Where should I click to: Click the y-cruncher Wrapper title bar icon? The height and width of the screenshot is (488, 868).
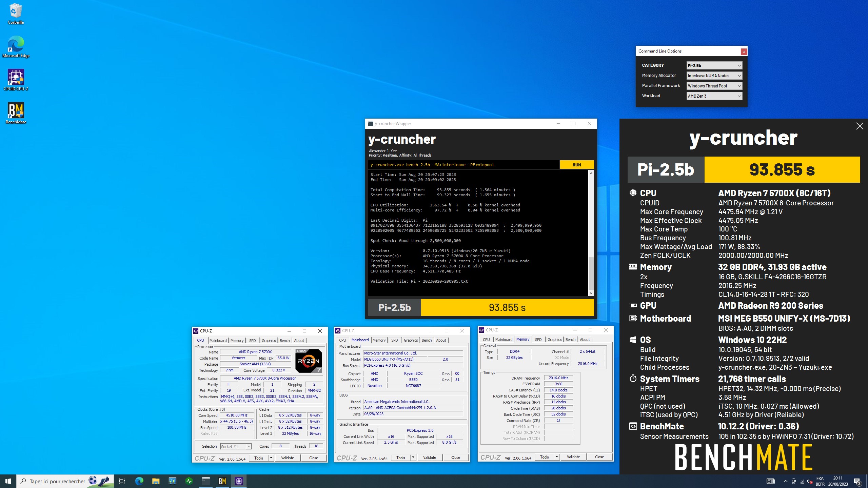[x=371, y=124]
